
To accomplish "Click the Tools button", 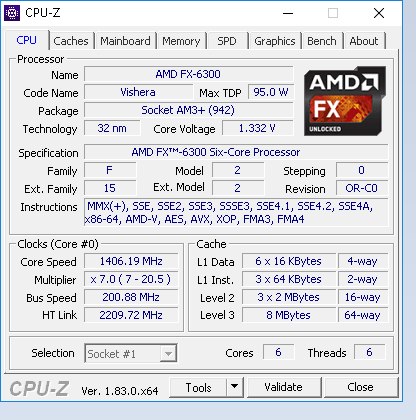I will pos(198,387).
